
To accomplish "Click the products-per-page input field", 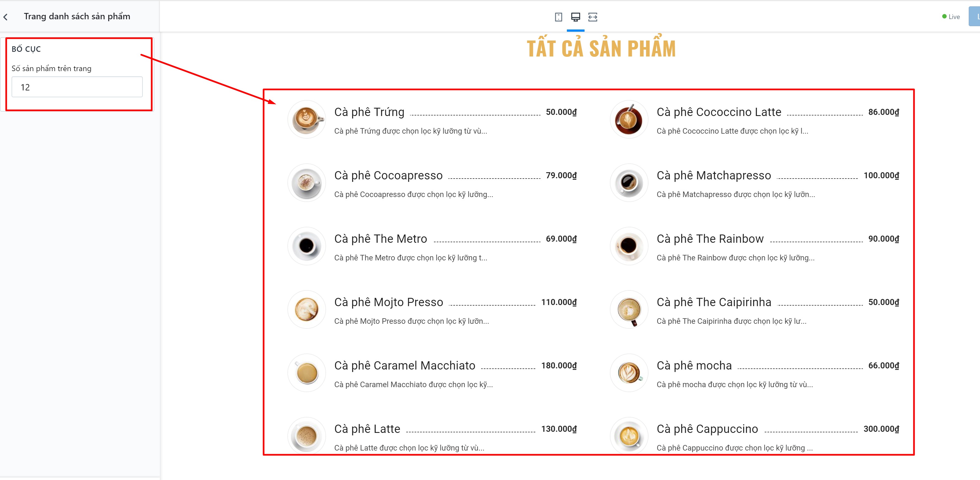I will tap(77, 87).
